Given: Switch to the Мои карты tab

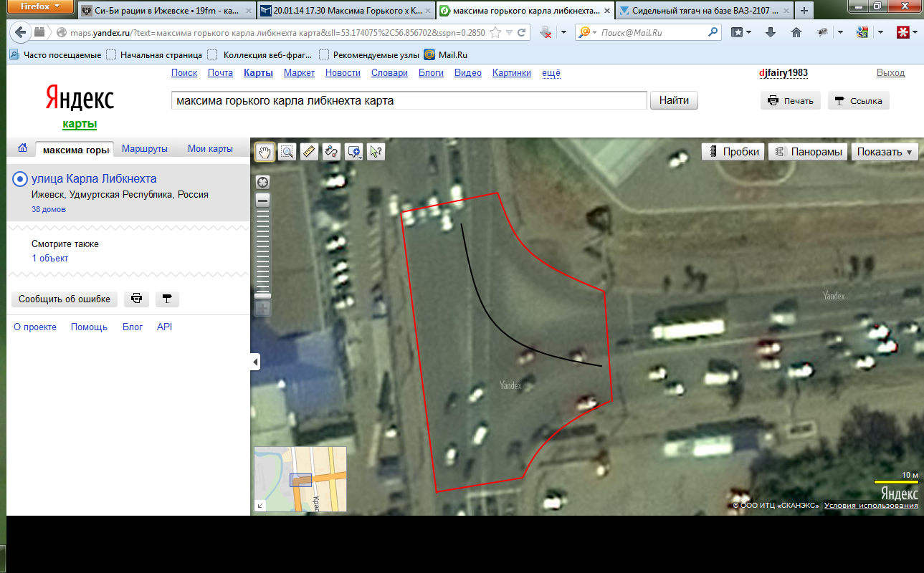Looking at the screenshot, I should click(x=210, y=149).
